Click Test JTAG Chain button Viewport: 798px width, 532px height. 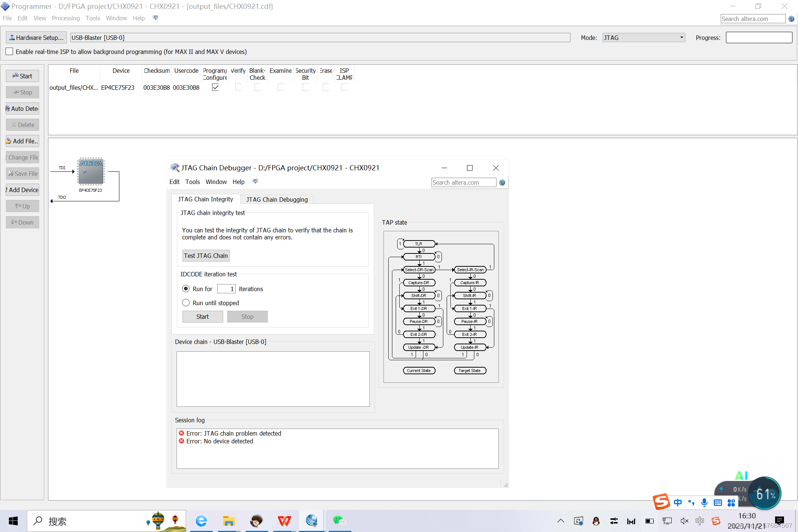click(206, 256)
